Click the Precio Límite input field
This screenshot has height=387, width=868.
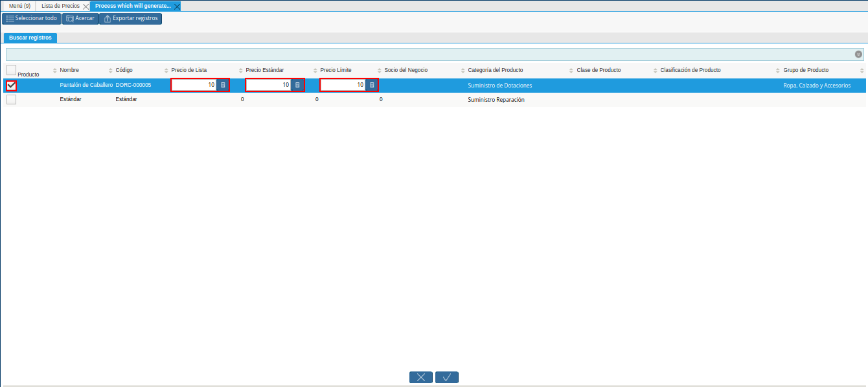pos(343,85)
